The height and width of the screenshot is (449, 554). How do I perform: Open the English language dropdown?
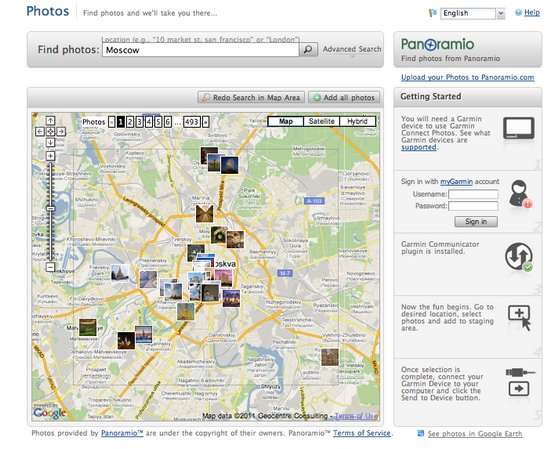[500, 13]
